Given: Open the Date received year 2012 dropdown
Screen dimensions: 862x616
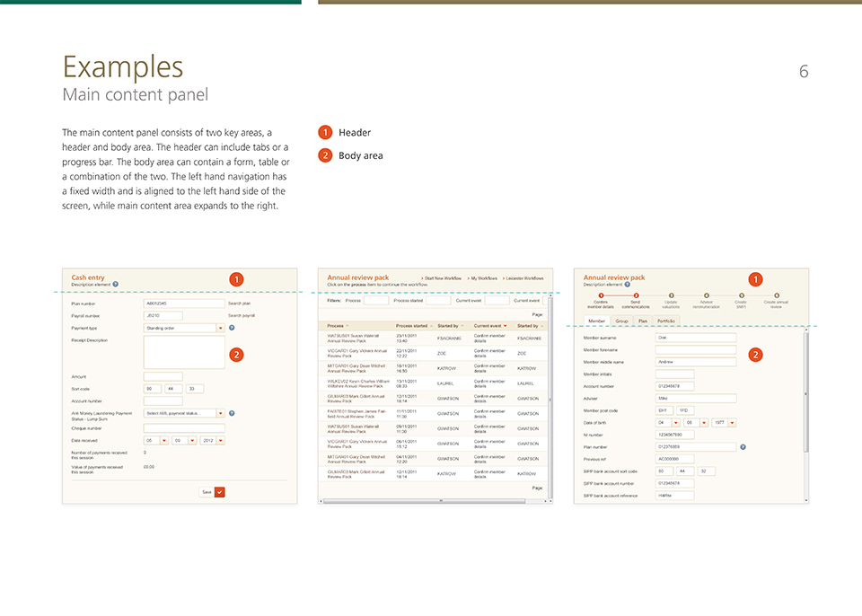Looking at the screenshot, I should (x=220, y=441).
